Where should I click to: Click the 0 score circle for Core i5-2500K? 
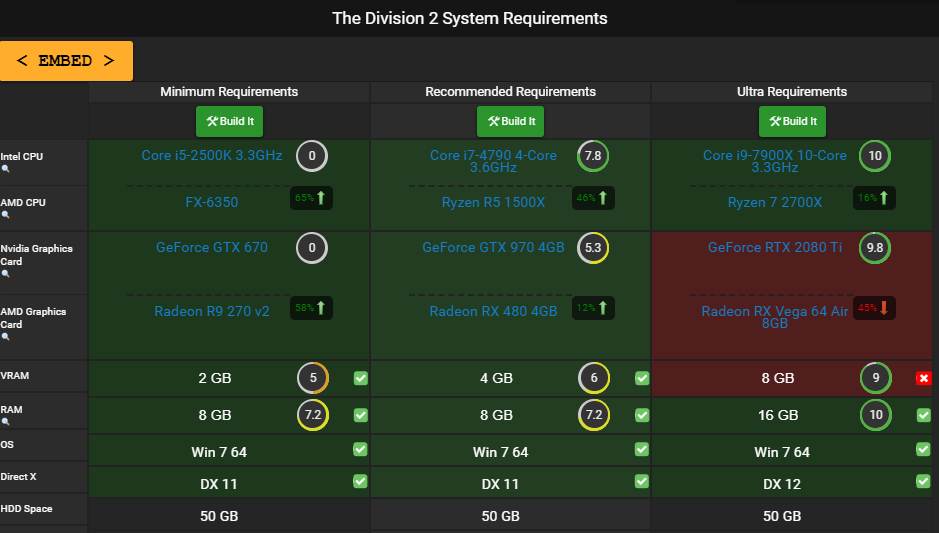[312, 156]
